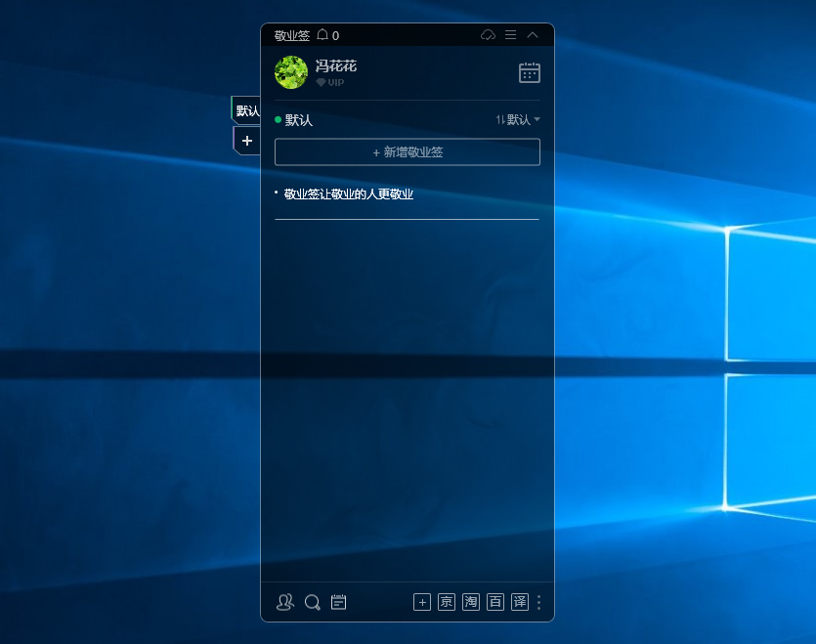Screen dimensions: 816x644
Task: Open the cloud sync icon
Action: (489, 35)
